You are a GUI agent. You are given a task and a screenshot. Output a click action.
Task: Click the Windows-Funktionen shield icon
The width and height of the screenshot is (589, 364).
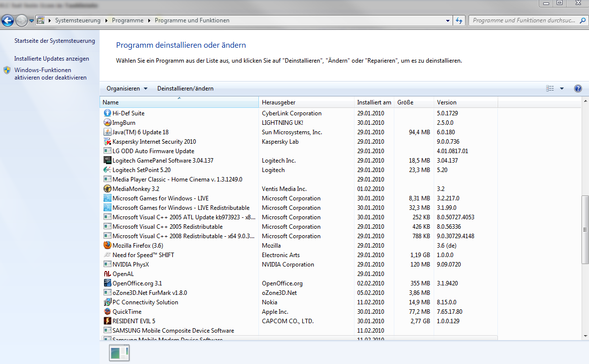pyautogui.click(x=7, y=70)
